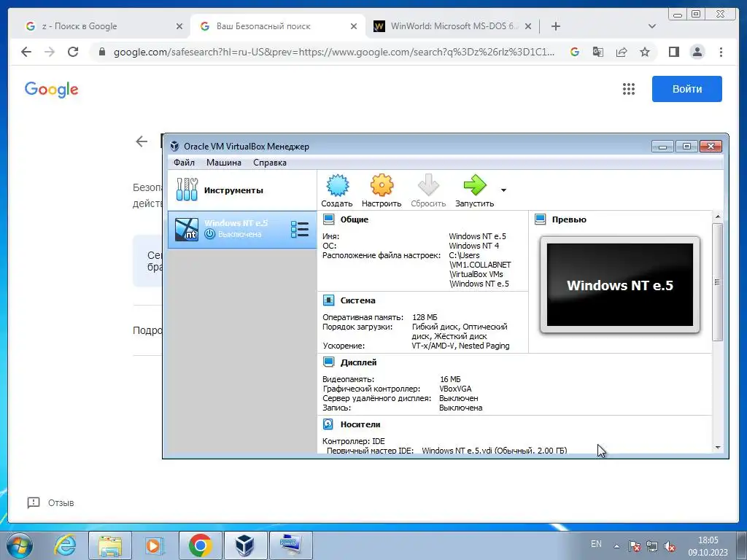
Task: Bookmark this page with the star icon
Action: [645, 52]
